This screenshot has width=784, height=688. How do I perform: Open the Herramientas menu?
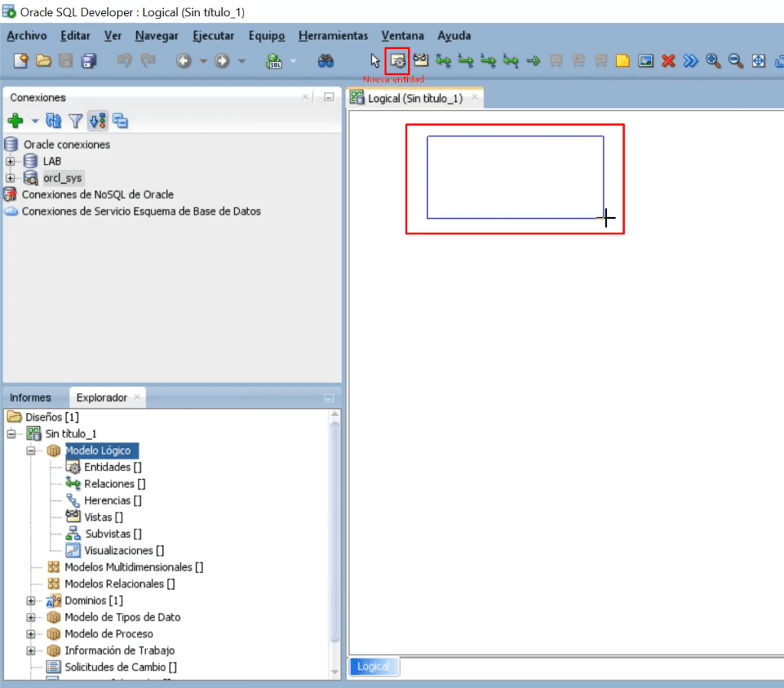[x=333, y=35]
